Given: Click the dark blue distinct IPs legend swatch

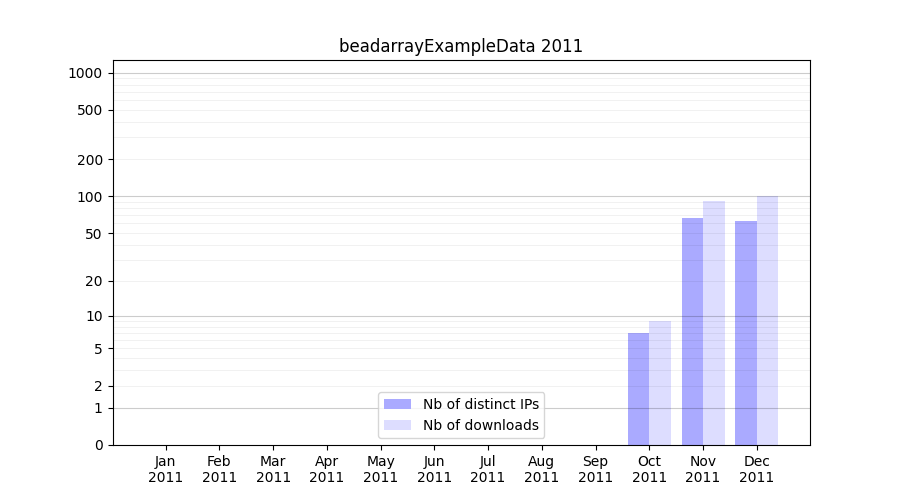Looking at the screenshot, I should tap(397, 404).
